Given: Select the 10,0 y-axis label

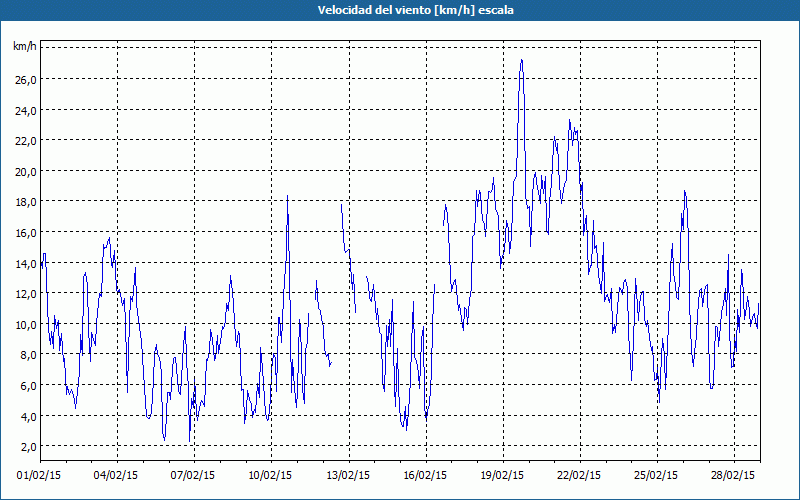Looking at the screenshot, I should (26, 324).
